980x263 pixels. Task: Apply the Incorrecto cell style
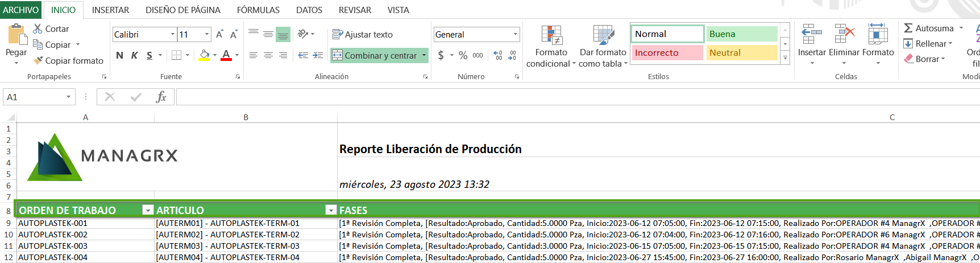(x=667, y=53)
